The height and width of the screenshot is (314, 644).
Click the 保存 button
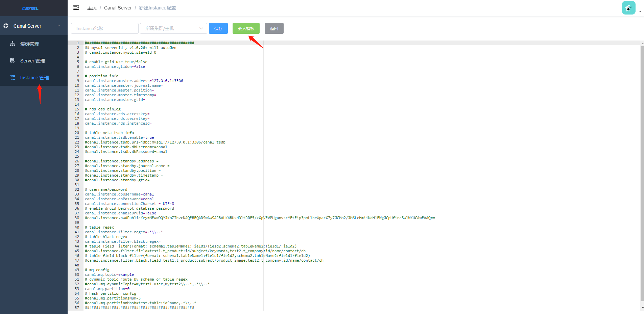click(218, 28)
